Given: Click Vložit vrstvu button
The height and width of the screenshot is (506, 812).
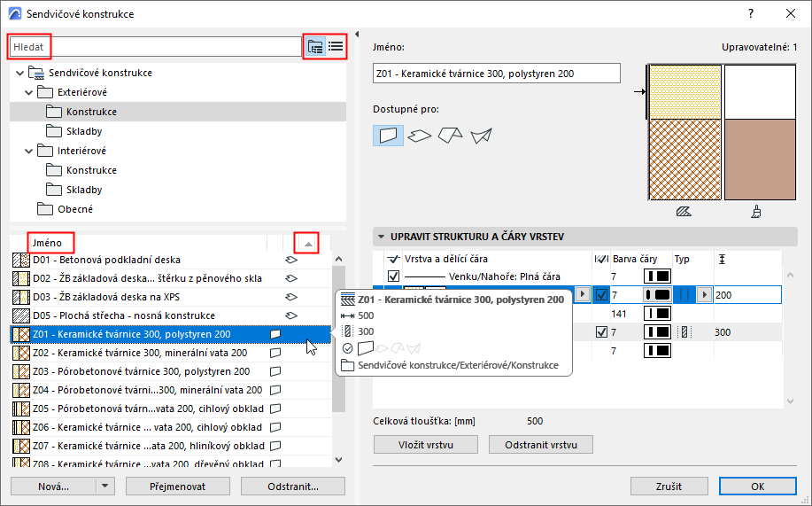Looking at the screenshot, I should [426, 445].
